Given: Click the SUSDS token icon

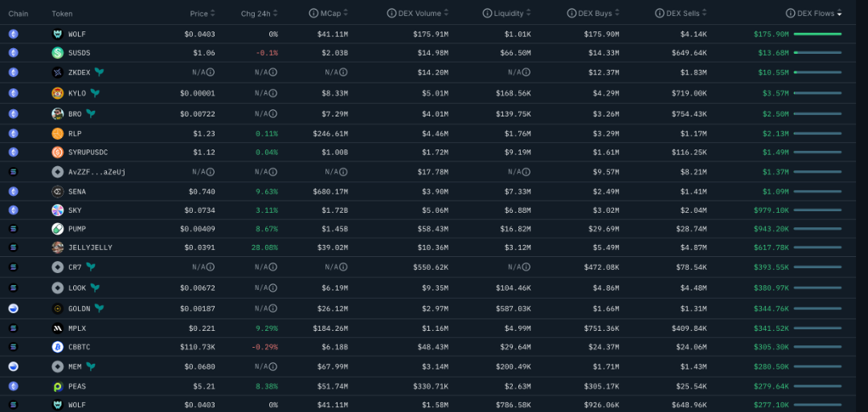Looking at the screenshot, I should click(58, 53).
